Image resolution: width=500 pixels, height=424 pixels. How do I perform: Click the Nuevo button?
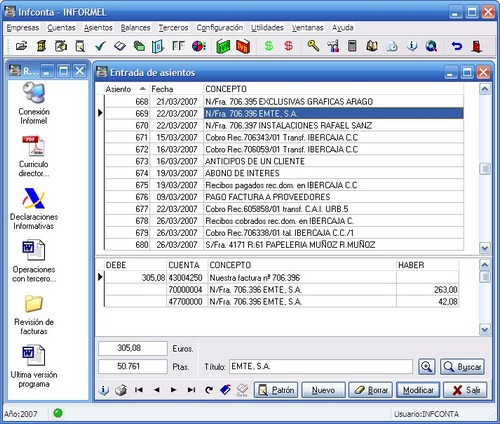point(323,390)
